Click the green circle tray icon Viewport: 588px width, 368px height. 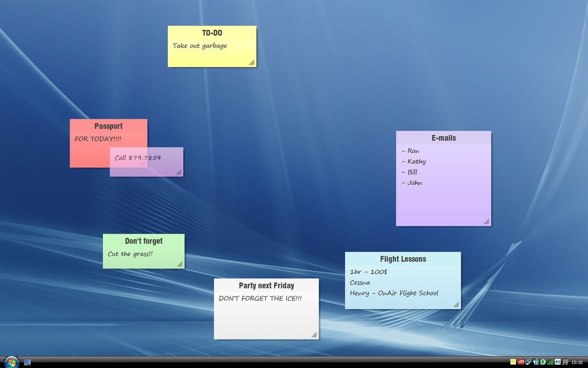(x=543, y=362)
